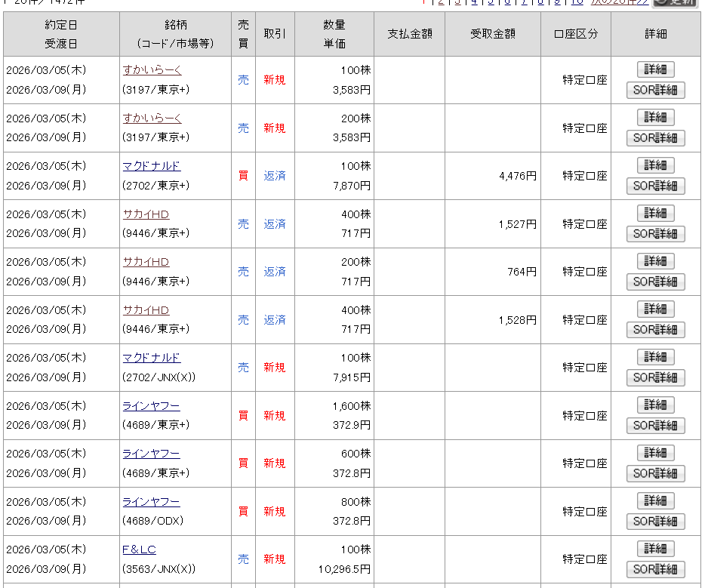Open SOR詳細 for サカイHD trade receiving 1,527円
This screenshot has height=588, width=708.
[x=655, y=234]
